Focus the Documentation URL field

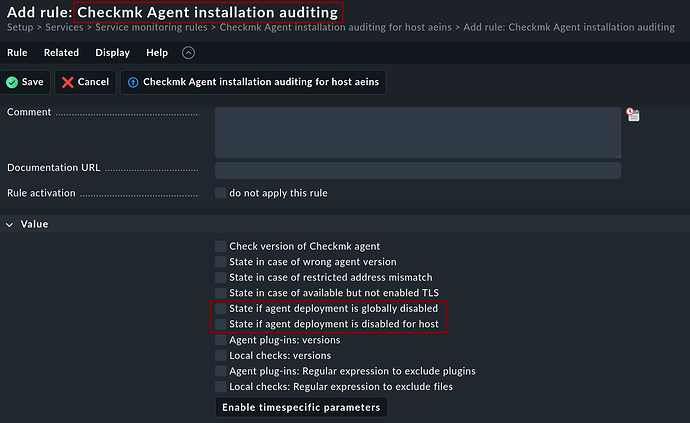(417, 171)
